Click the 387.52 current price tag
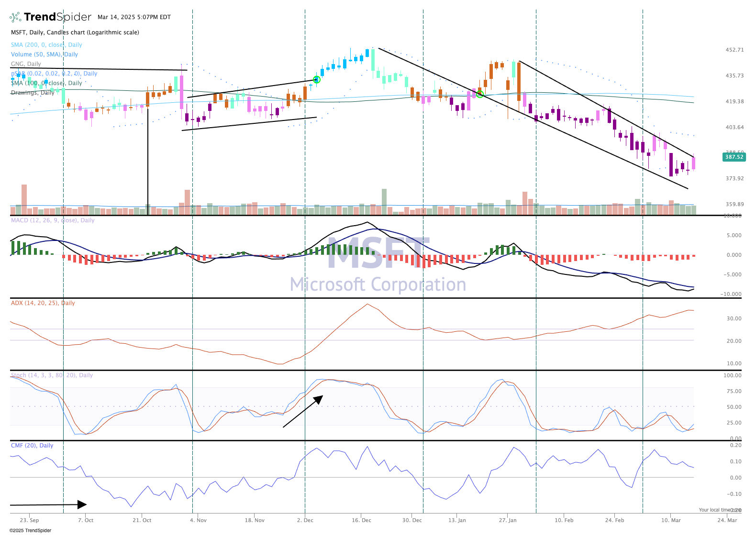 pos(734,157)
